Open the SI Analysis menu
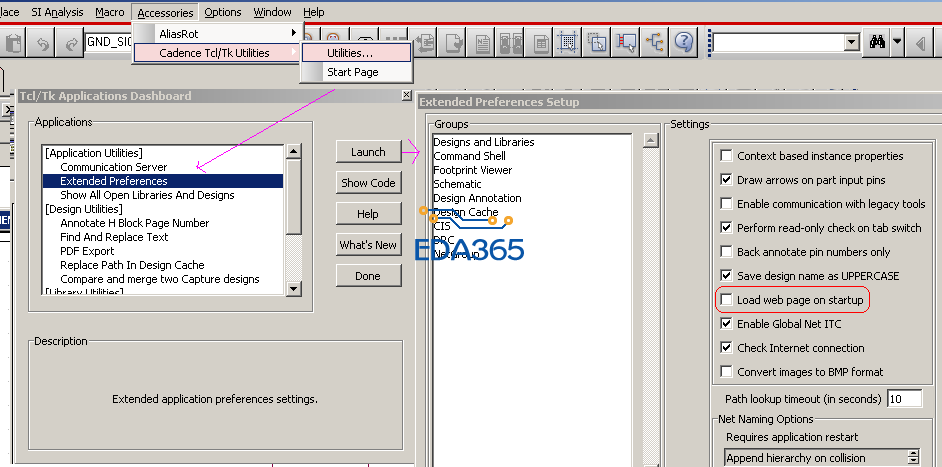Image resolution: width=942 pixels, height=467 pixels. (57, 11)
